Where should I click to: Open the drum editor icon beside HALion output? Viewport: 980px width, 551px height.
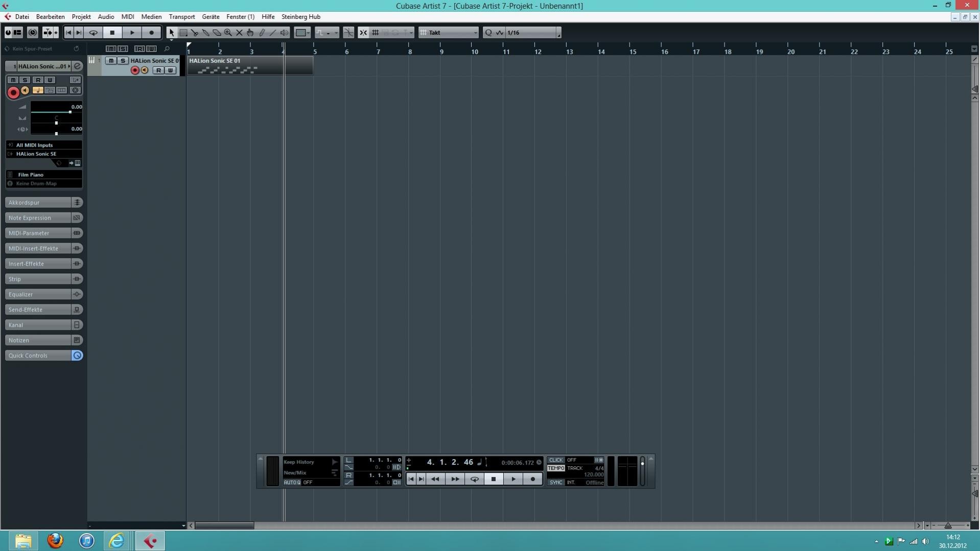78,163
